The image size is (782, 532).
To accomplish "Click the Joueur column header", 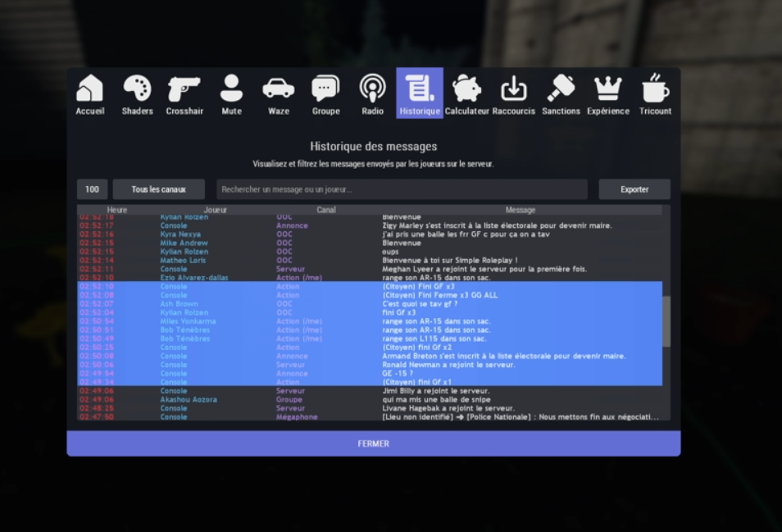I will 215,210.
